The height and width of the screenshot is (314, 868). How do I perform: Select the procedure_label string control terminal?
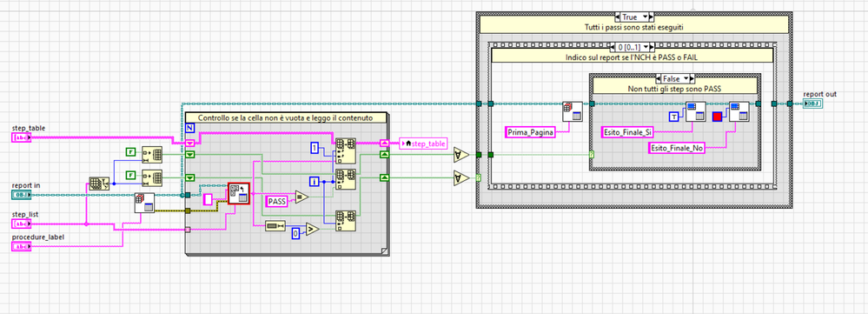click(21, 246)
